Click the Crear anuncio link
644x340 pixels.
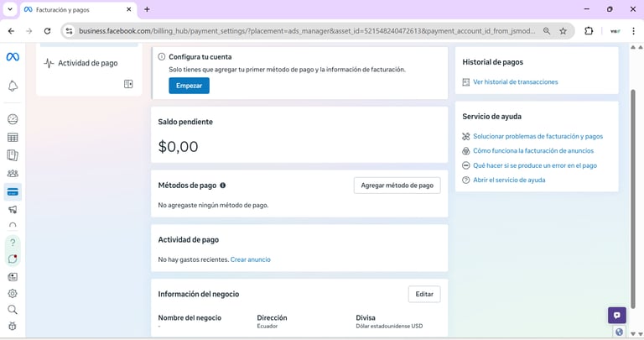251,260
